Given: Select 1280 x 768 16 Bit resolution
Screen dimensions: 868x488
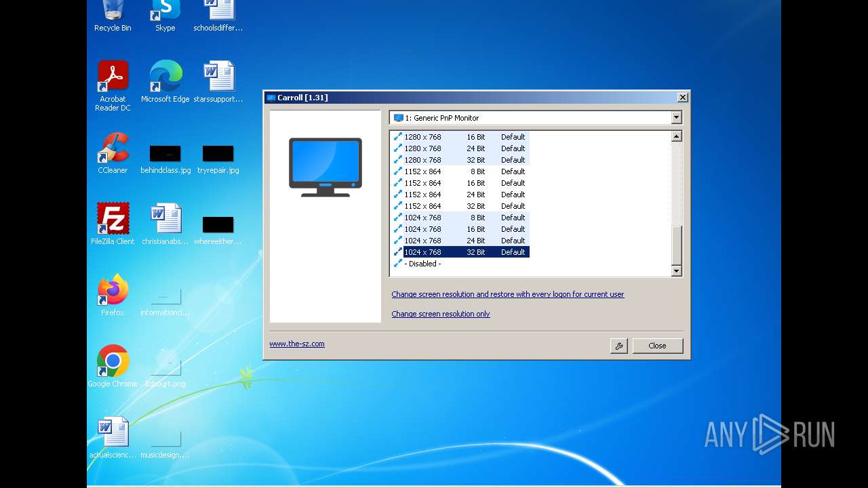Looking at the screenshot, I should [x=460, y=137].
